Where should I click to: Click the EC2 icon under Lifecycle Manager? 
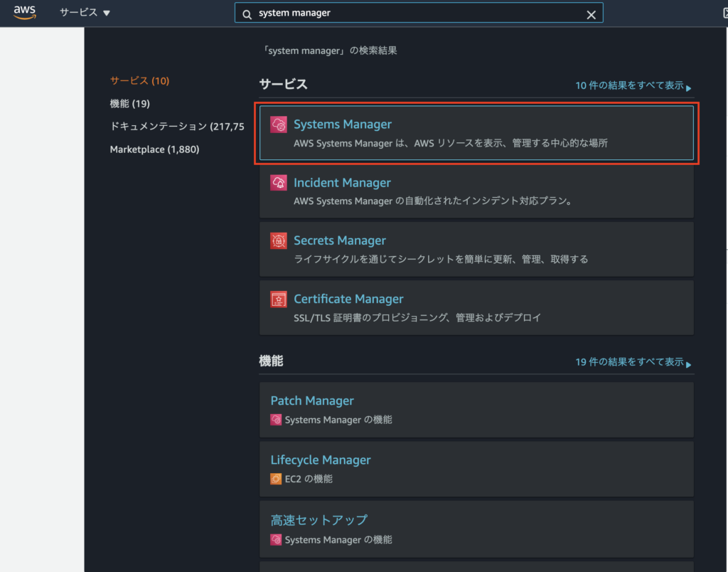[x=276, y=479]
